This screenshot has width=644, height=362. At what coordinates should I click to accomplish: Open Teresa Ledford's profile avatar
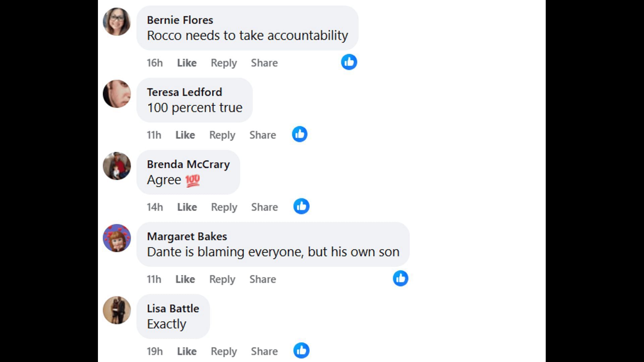117,94
